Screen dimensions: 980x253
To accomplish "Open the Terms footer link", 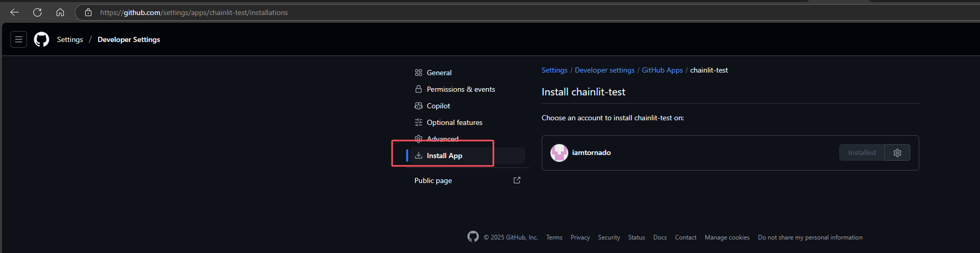I will point(554,237).
